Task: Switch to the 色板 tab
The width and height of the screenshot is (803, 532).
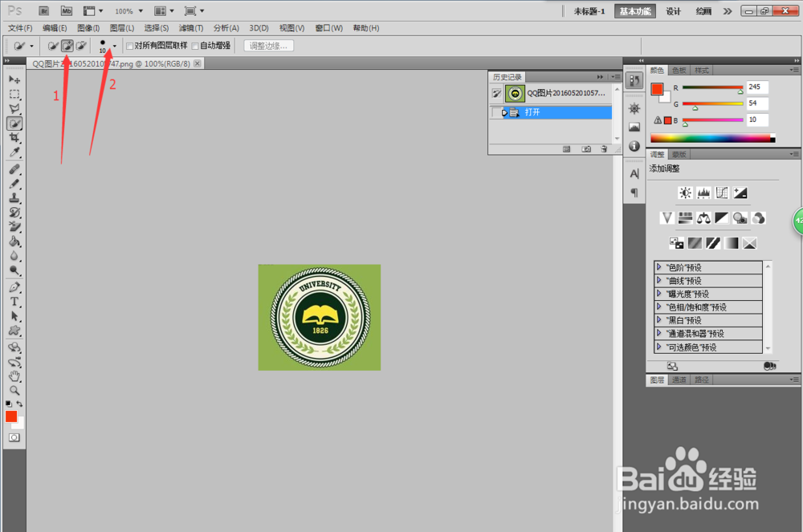Action: 679,71
